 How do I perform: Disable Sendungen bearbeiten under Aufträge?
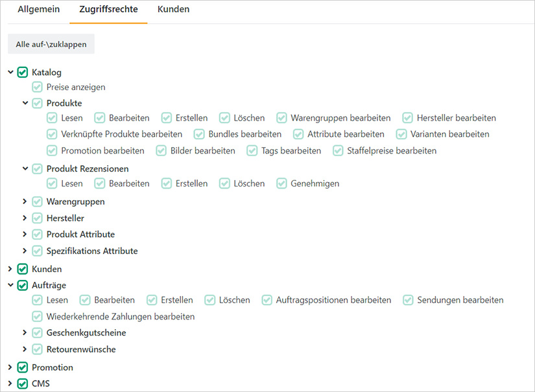click(408, 300)
